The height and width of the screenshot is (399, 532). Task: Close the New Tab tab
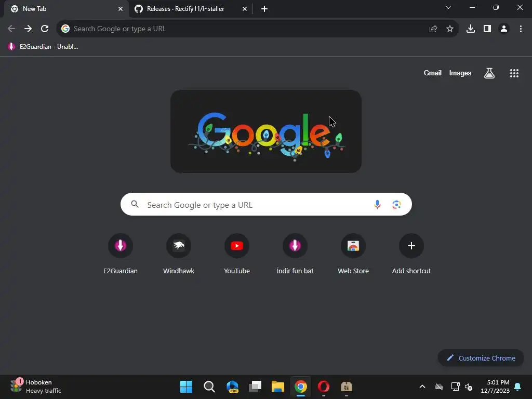coord(121,9)
